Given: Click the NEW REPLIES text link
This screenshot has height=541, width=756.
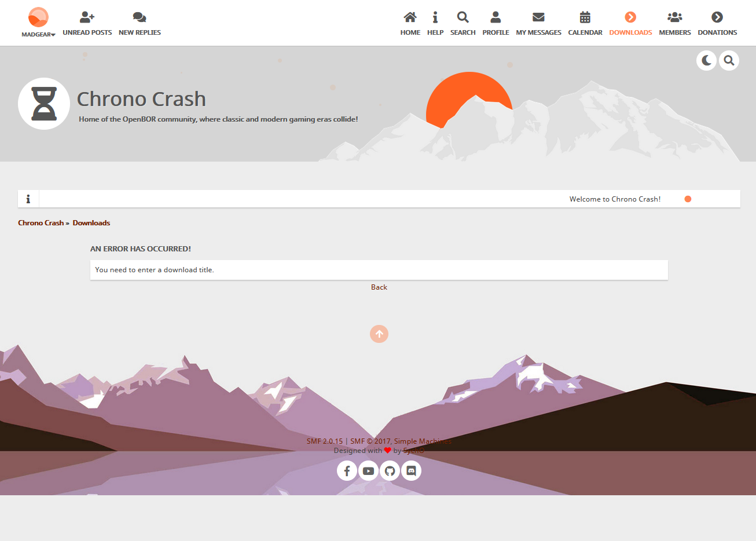Looking at the screenshot, I should pyautogui.click(x=140, y=32).
